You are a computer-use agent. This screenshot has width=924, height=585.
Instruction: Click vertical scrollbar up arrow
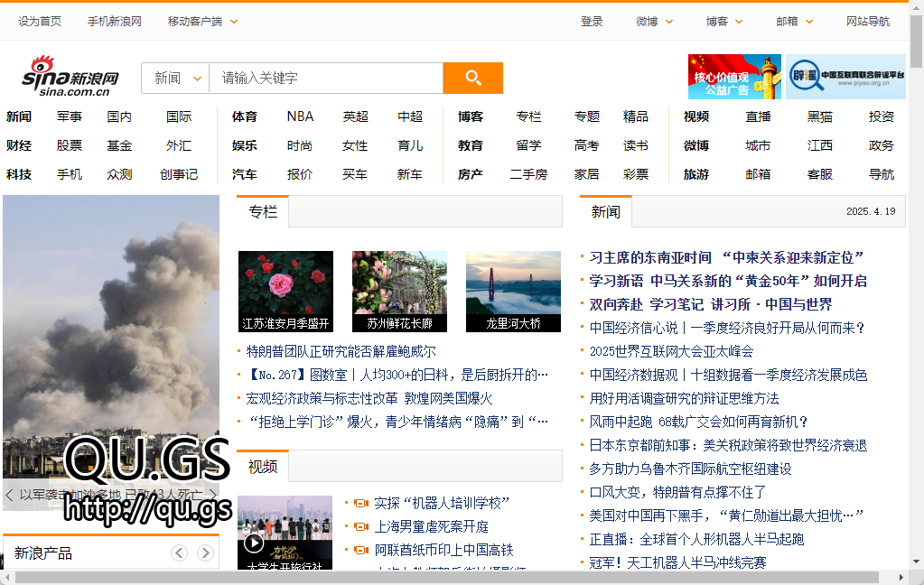point(916,7)
